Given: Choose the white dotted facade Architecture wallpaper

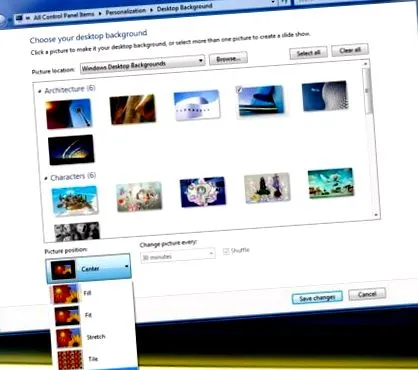Looking at the screenshot, I should (x=325, y=96).
